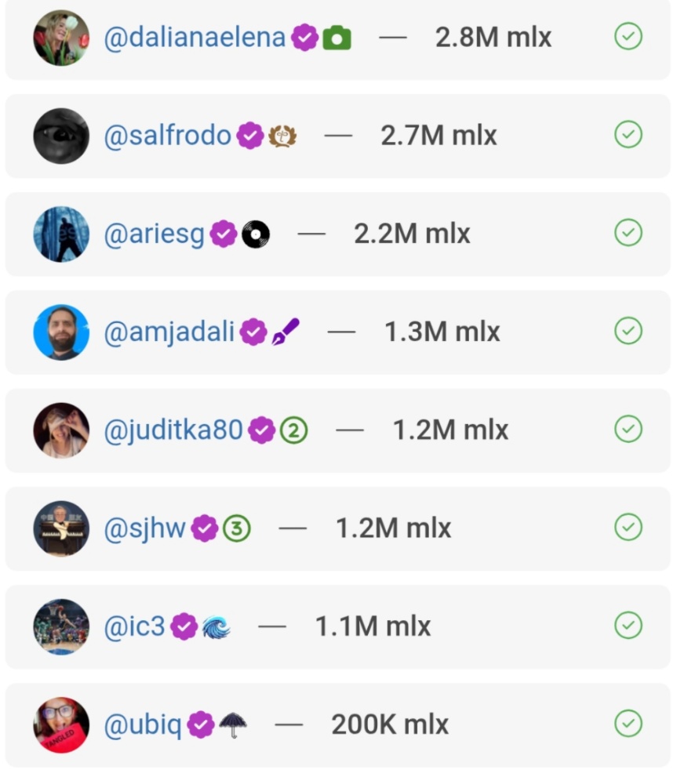Click the green number 2 badge
Image resolution: width=677 pixels, height=784 pixels.
[x=293, y=430]
